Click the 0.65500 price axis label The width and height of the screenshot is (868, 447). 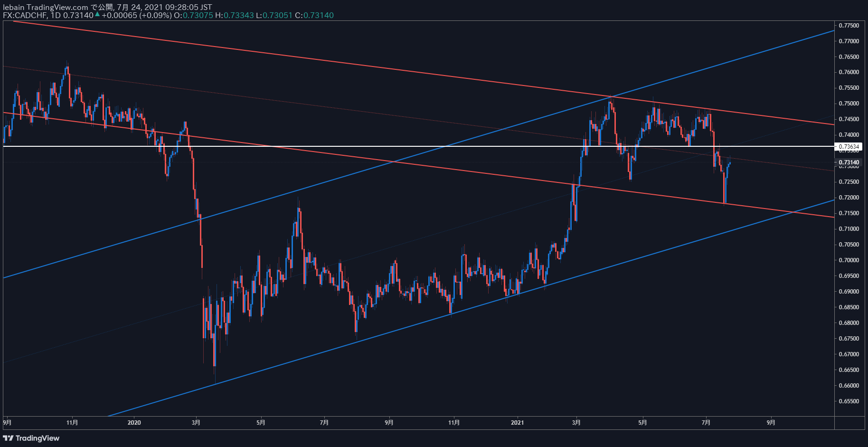point(849,401)
